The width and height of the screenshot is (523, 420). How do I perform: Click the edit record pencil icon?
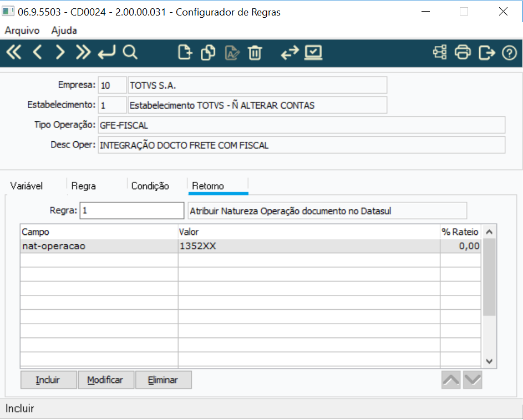click(232, 53)
